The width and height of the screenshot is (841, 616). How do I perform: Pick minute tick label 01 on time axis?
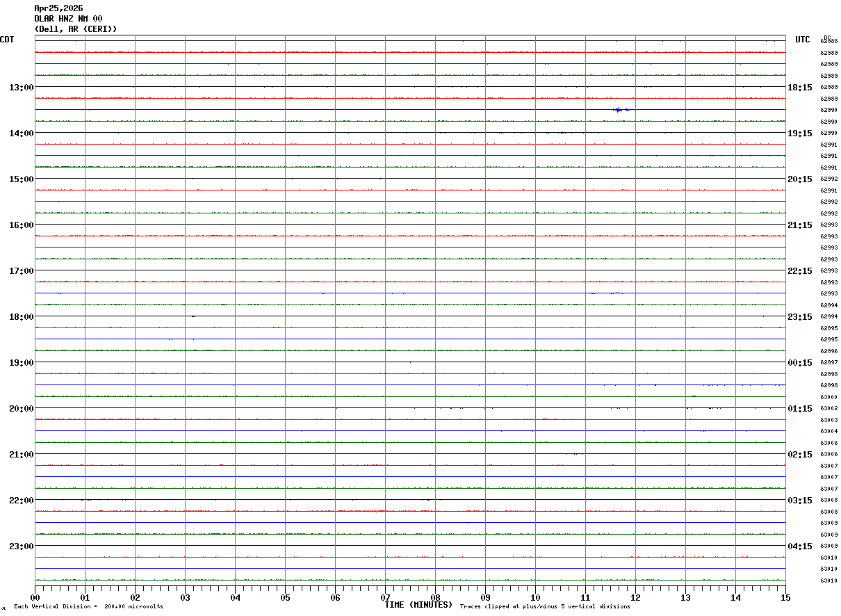85,597
